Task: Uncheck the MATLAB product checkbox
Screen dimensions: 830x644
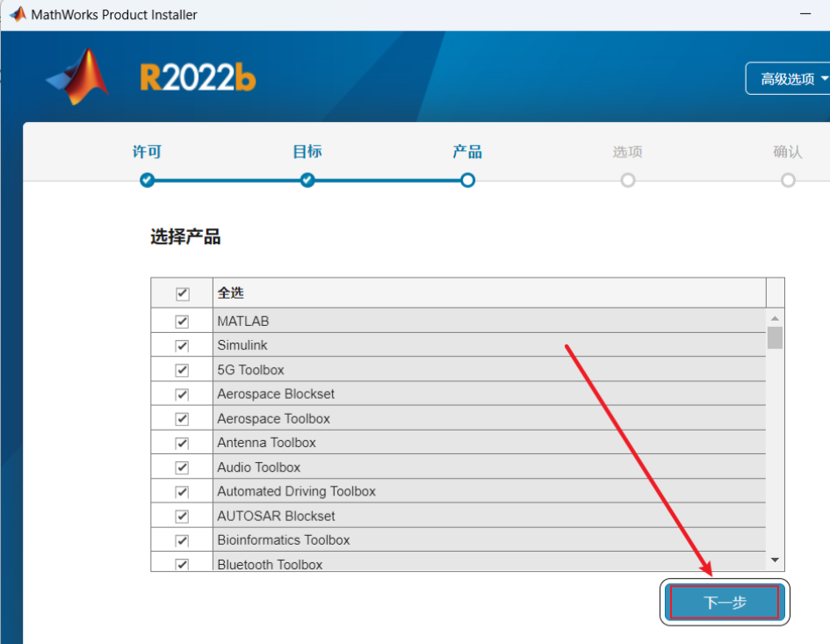Action: pyautogui.click(x=181, y=321)
